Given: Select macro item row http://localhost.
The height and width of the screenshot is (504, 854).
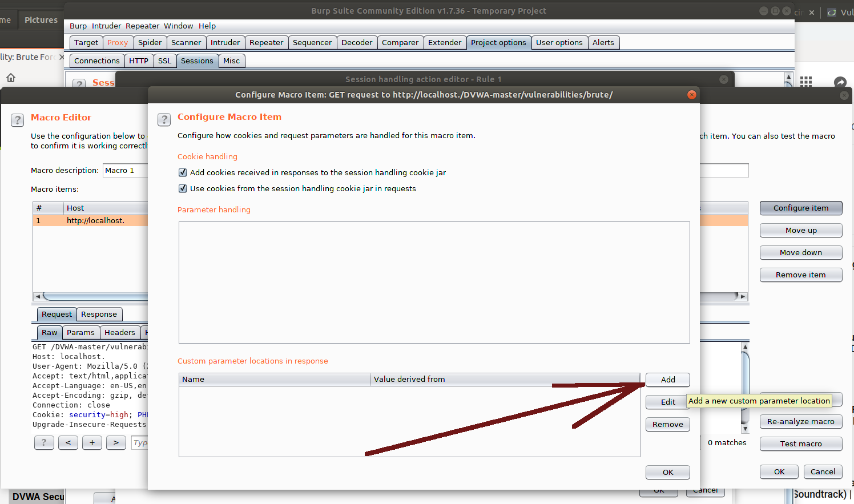Looking at the screenshot, I should (x=91, y=220).
